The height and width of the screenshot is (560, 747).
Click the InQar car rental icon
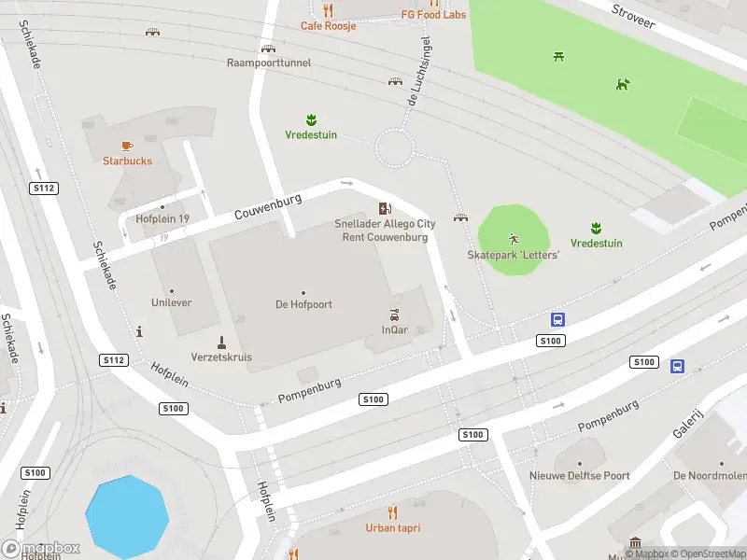(394, 315)
